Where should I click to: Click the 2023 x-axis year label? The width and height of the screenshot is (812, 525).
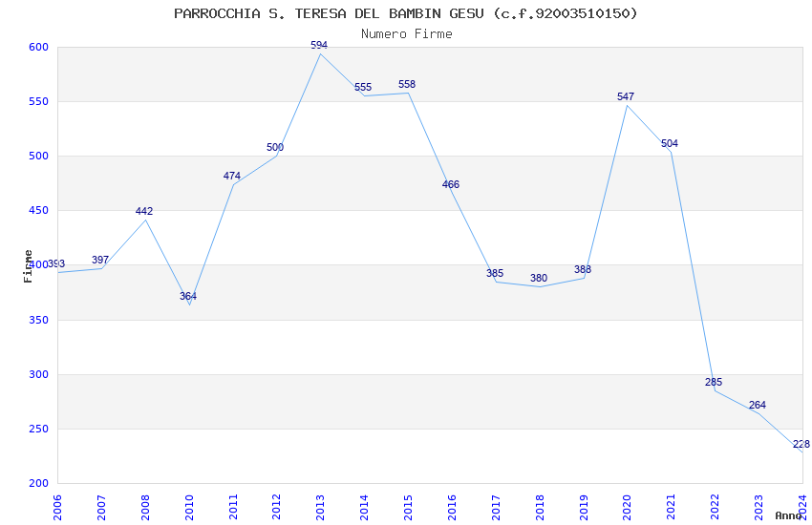click(x=759, y=507)
